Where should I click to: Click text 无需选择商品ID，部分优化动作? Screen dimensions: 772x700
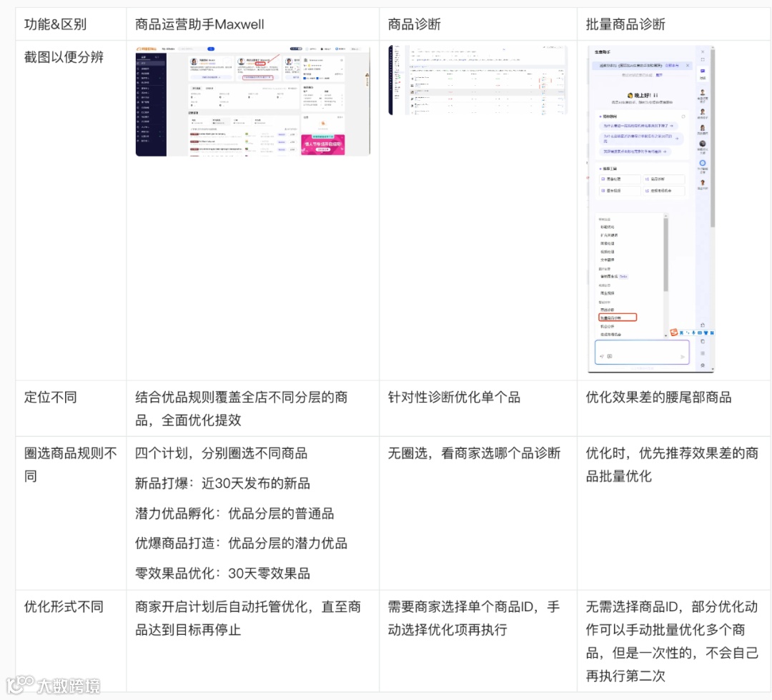point(671,606)
